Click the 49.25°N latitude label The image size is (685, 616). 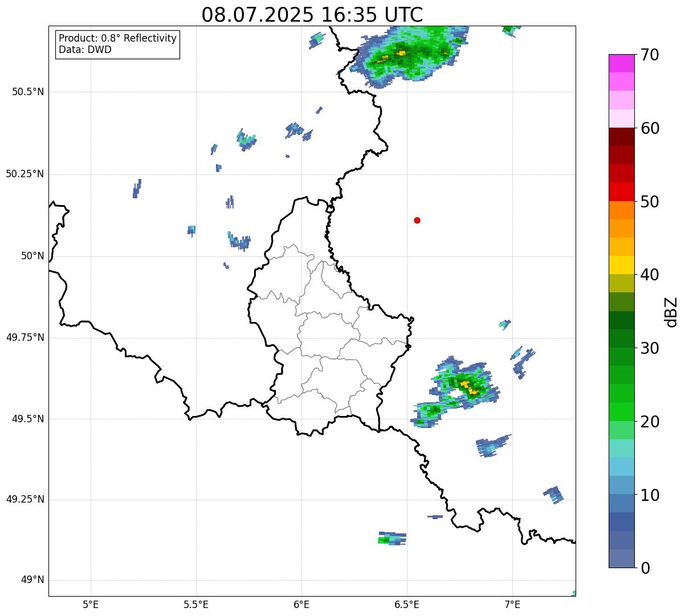pos(25,499)
